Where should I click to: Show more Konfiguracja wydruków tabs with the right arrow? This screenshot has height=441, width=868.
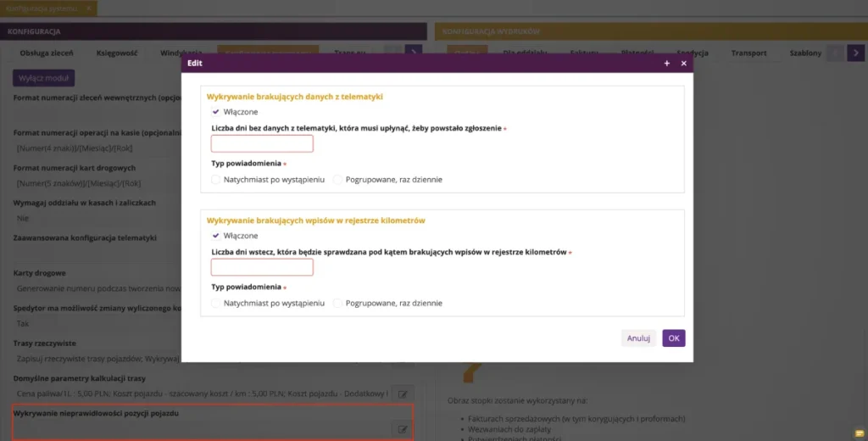click(856, 53)
